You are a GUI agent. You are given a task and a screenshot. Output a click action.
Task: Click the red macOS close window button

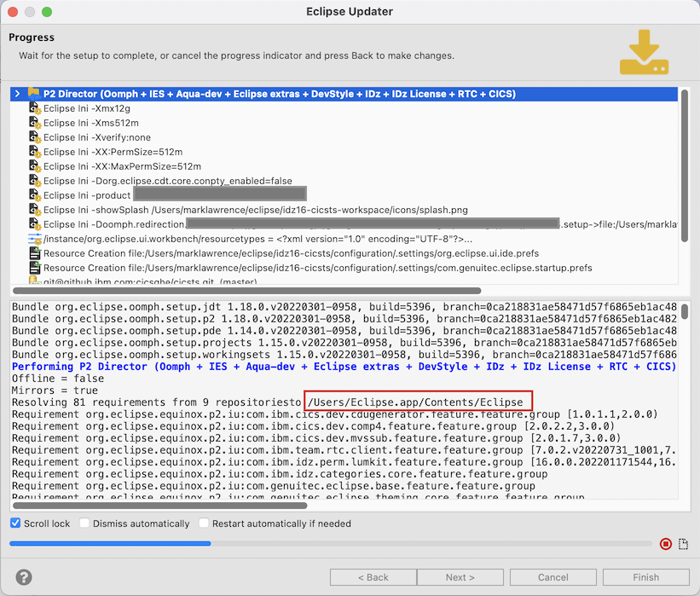click(13, 12)
